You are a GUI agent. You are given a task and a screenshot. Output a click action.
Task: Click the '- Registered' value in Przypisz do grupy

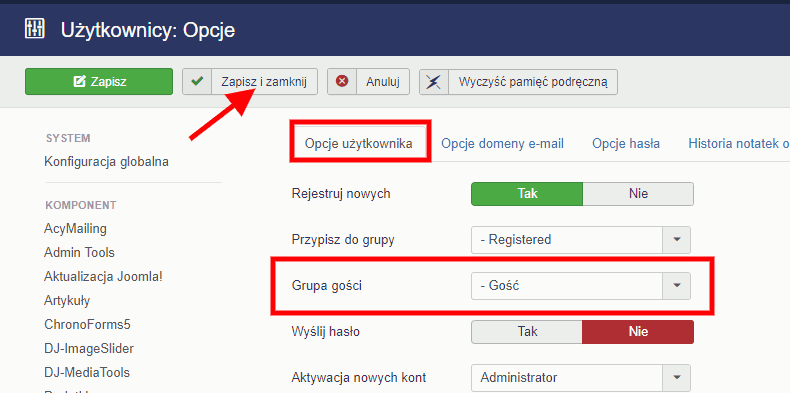coord(516,240)
